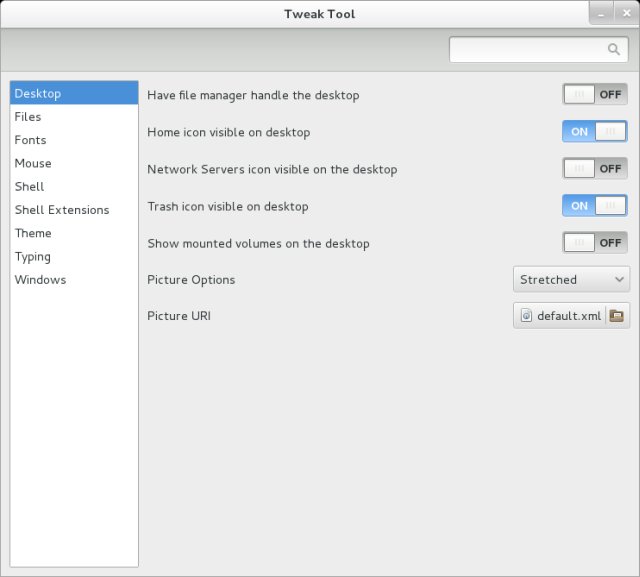Viewport: 640px width, 577px height.
Task: Toggle file manager handles desktop switch
Action: pos(595,95)
